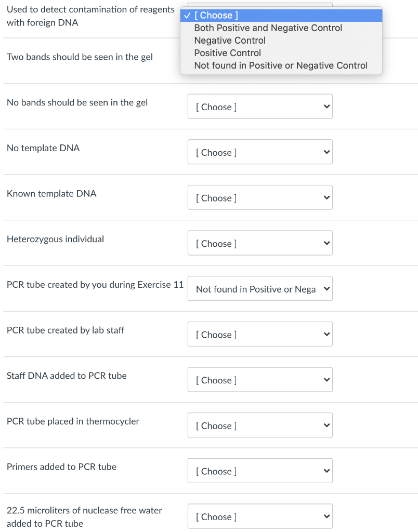Open the nuclease free water dropdown
This screenshot has height=532, width=418.
pos(260,517)
